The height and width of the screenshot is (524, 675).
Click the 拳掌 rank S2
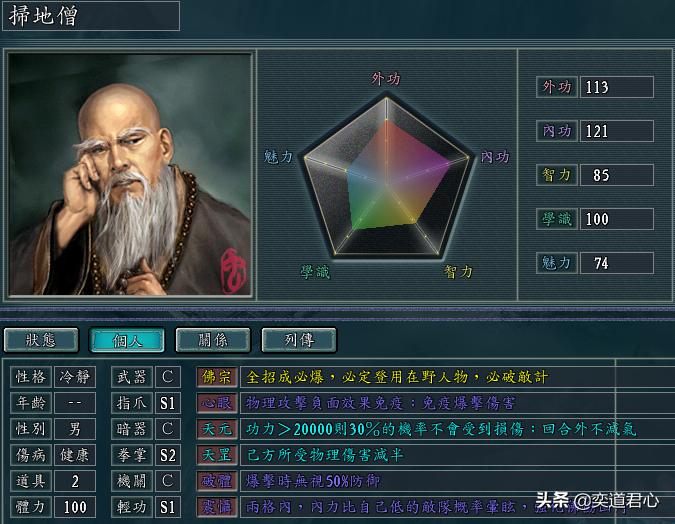pyautogui.click(x=167, y=455)
